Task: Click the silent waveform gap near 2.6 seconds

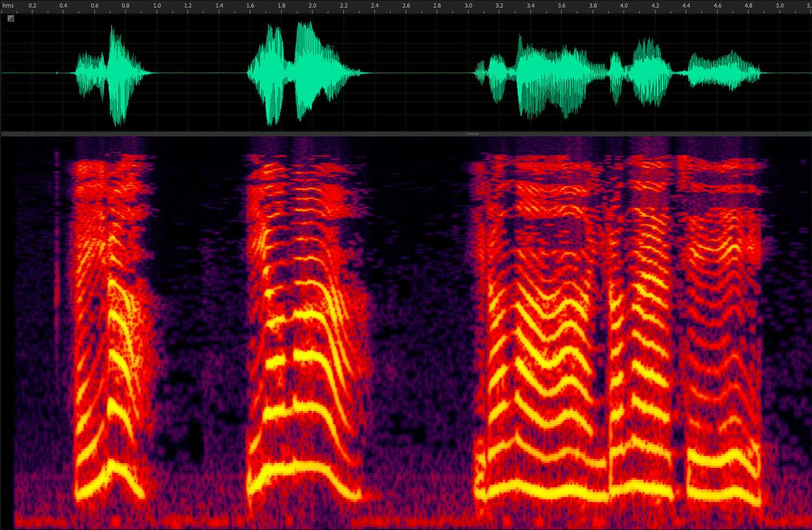Action: pyautogui.click(x=406, y=73)
